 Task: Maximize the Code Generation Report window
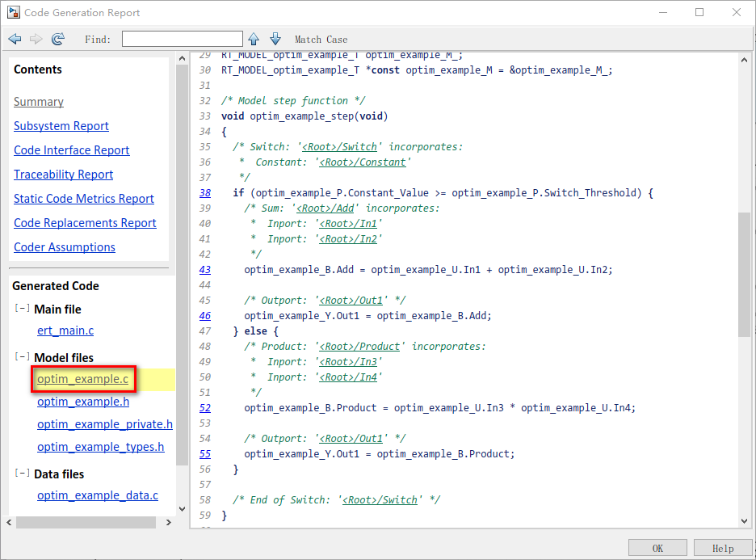click(x=699, y=13)
